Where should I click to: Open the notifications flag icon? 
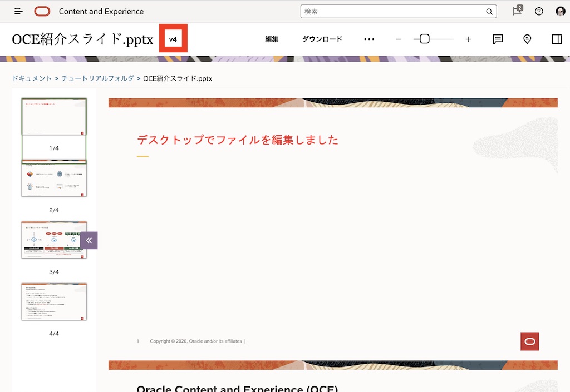pyautogui.click(x=518, y=11)
